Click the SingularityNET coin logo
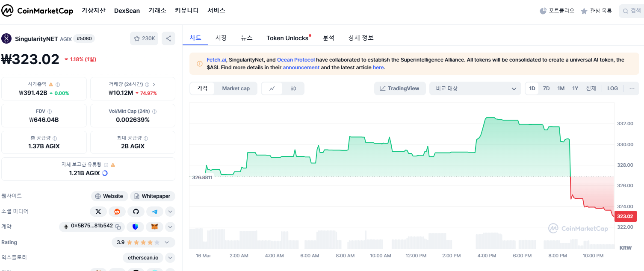 click(6, 38)
